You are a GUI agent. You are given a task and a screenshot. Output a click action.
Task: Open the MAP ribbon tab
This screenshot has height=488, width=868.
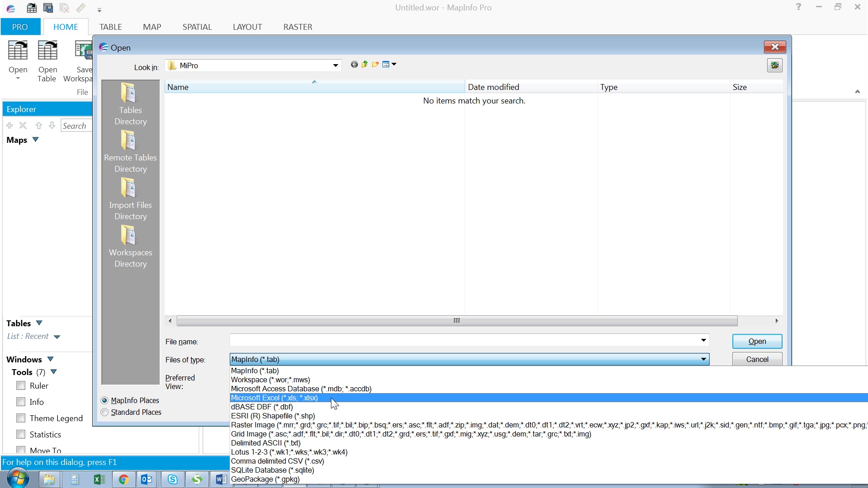click(x=152, y=27)
